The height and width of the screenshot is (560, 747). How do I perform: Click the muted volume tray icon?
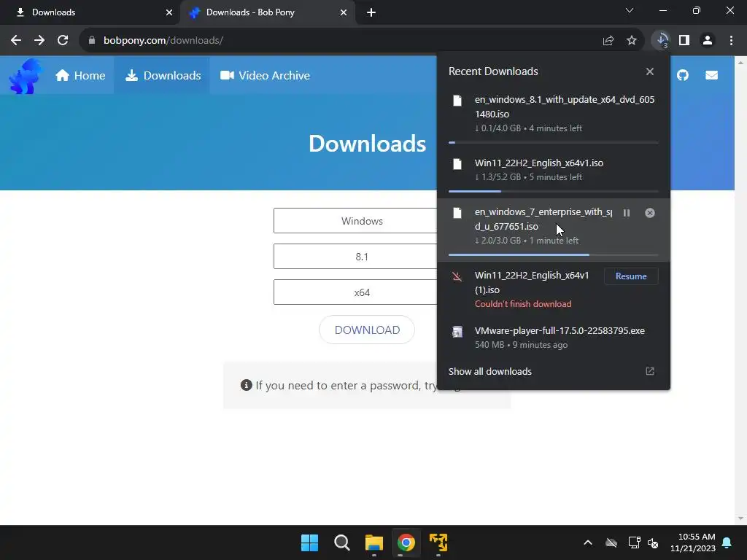653,542
